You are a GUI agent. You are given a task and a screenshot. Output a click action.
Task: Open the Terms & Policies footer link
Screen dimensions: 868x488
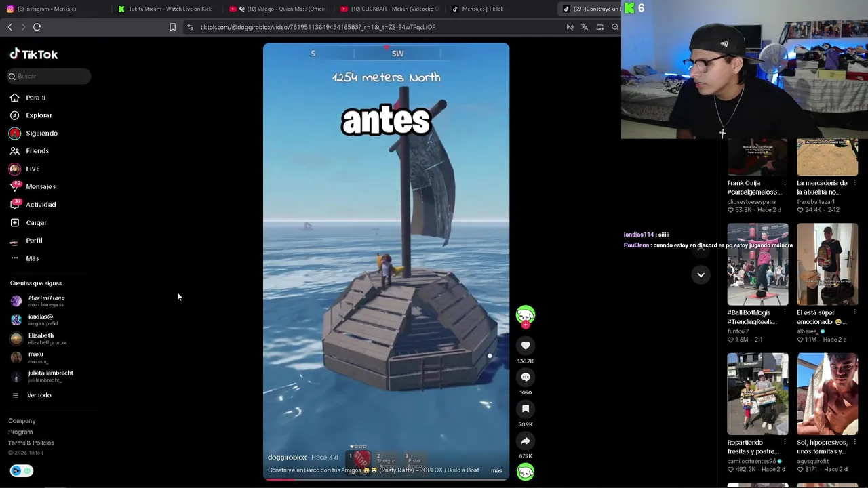31,443
